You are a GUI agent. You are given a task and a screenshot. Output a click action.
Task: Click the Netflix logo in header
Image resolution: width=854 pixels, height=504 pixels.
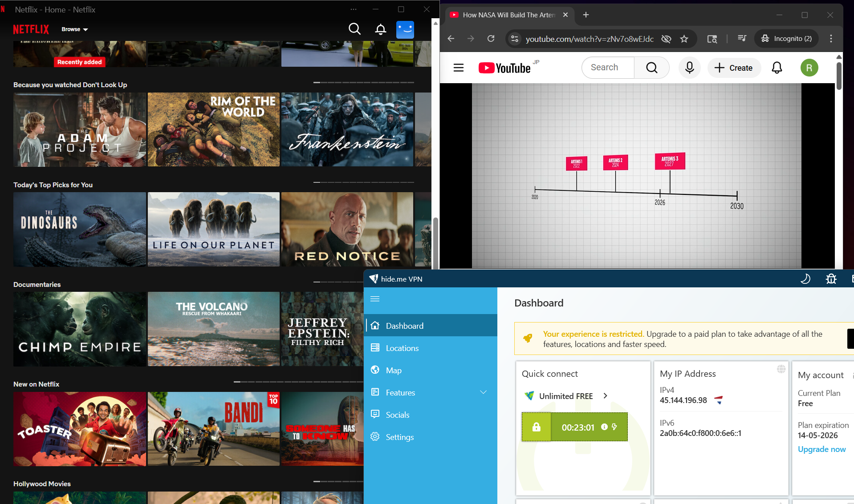coord(31,29)
